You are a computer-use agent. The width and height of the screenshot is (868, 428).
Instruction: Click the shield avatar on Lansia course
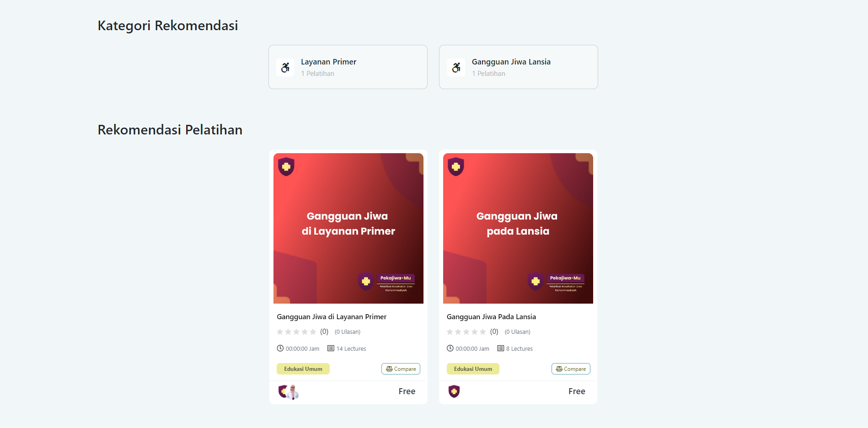click(454, 391)
